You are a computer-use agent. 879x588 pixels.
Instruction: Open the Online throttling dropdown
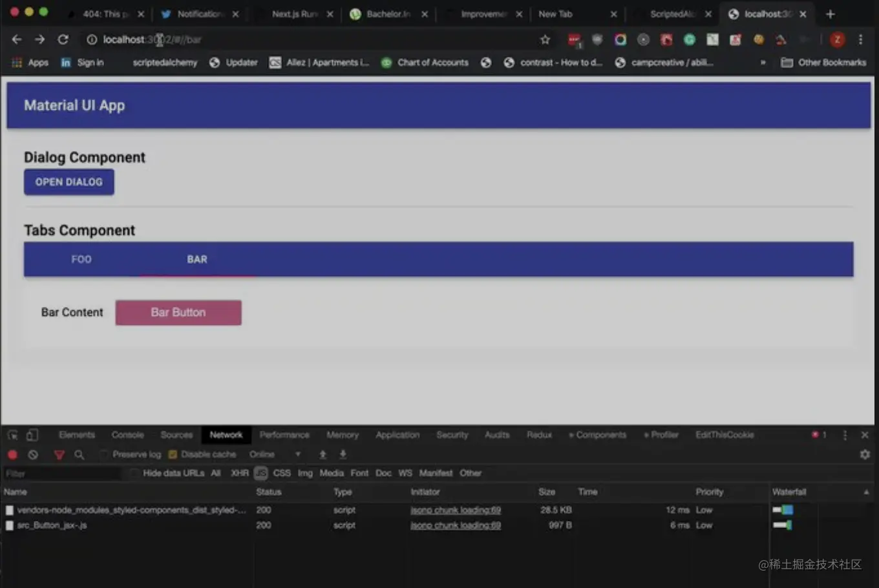point(275,454)
